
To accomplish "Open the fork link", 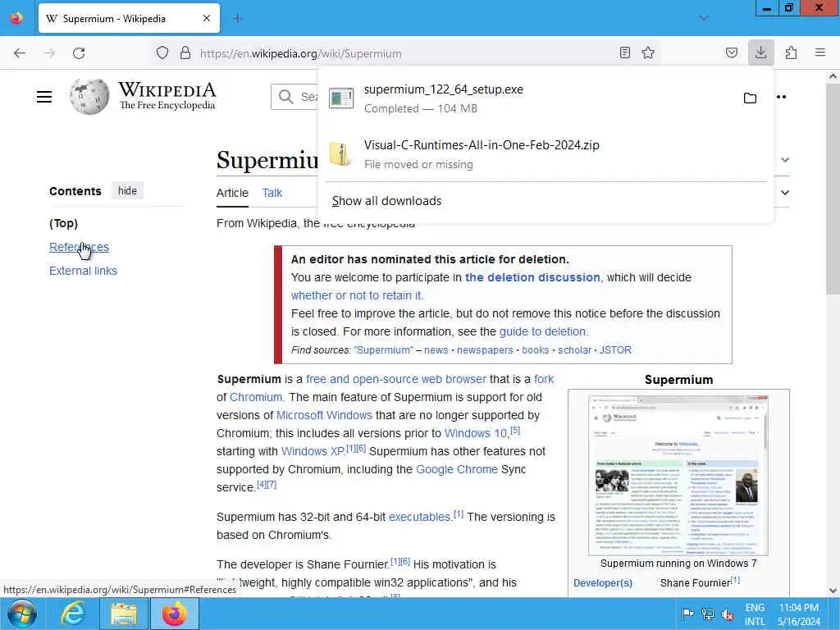I will point(544,379).
